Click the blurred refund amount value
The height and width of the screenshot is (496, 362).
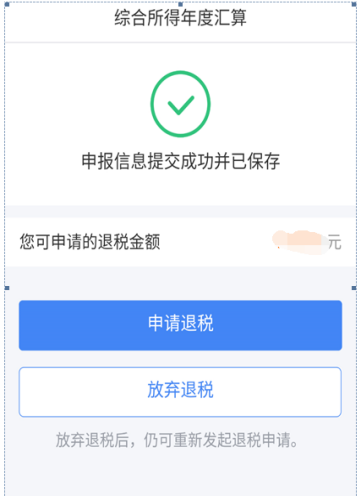299,242
